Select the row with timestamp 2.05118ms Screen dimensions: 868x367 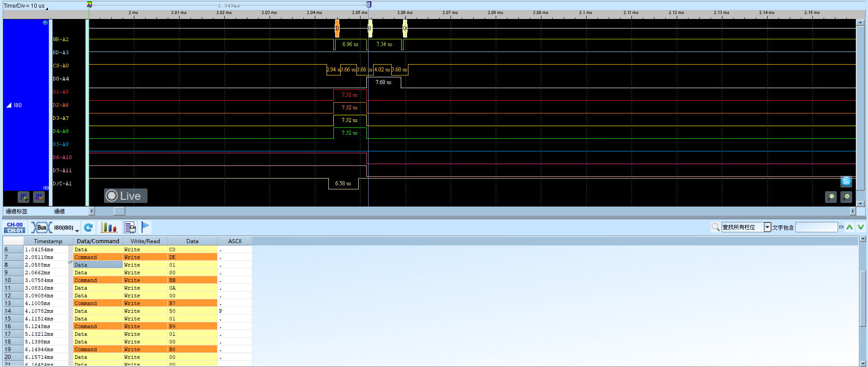pos(128,257)
